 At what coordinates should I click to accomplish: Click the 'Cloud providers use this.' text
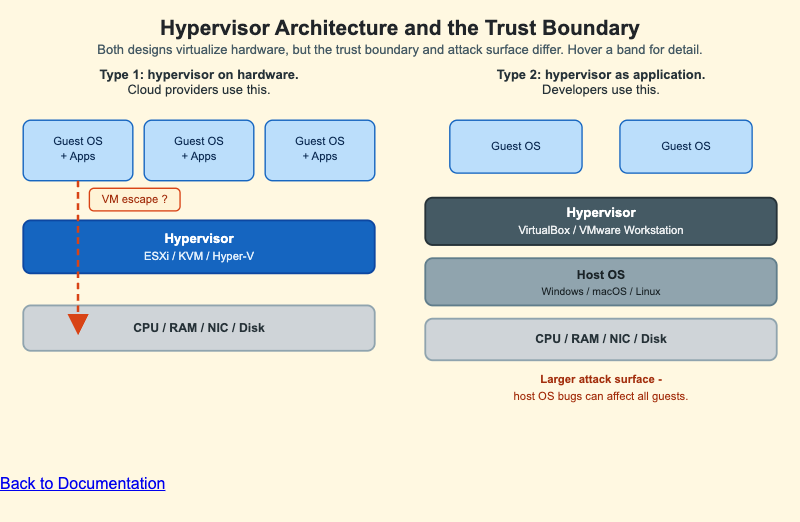coord(199,90)
